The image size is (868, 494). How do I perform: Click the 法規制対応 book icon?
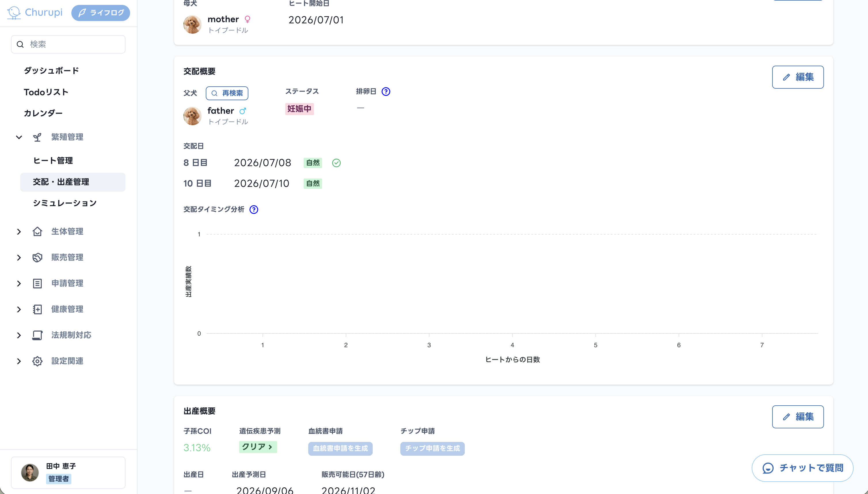[x=37, y=335]
